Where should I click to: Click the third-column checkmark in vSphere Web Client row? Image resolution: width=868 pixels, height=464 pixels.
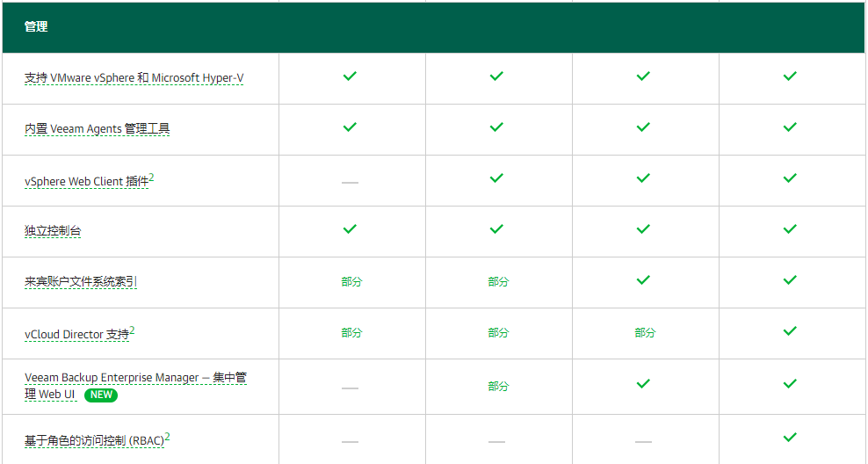(x=643, y=178)
